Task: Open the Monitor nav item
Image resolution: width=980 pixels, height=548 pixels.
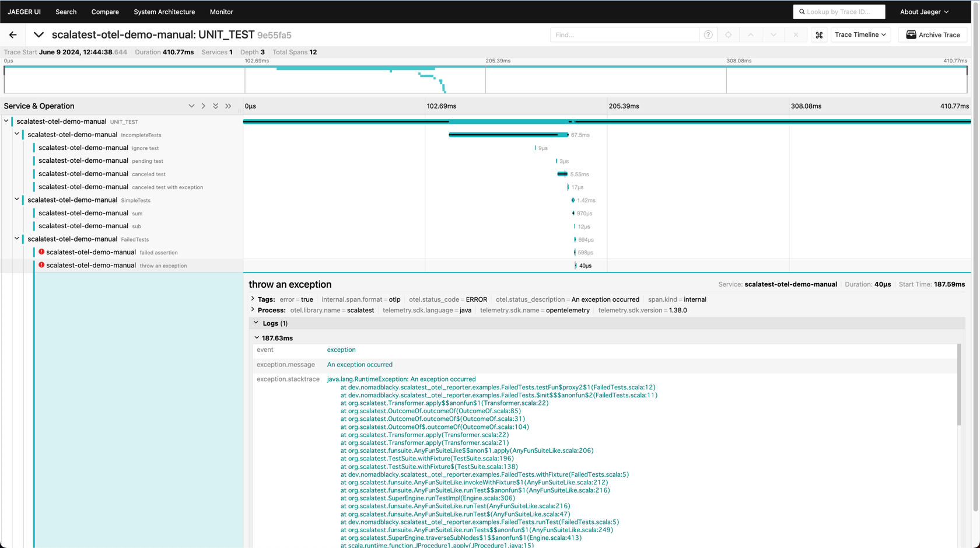Action: click(221, 12)
